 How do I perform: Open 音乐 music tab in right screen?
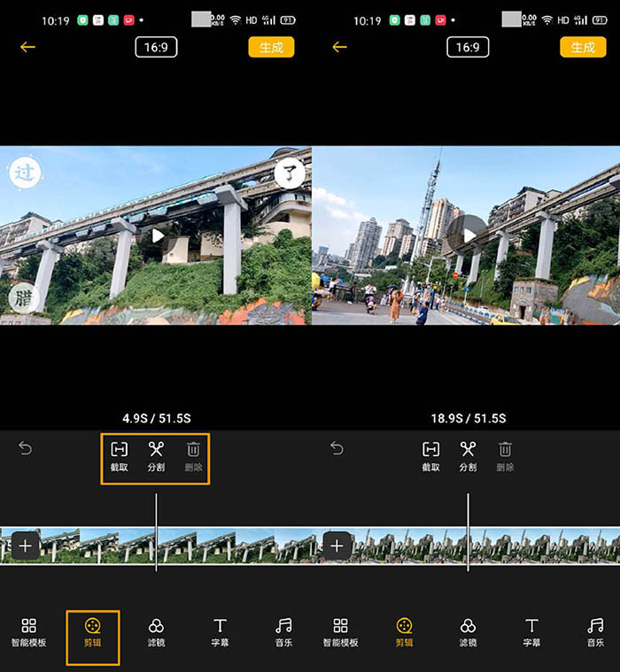595,632
